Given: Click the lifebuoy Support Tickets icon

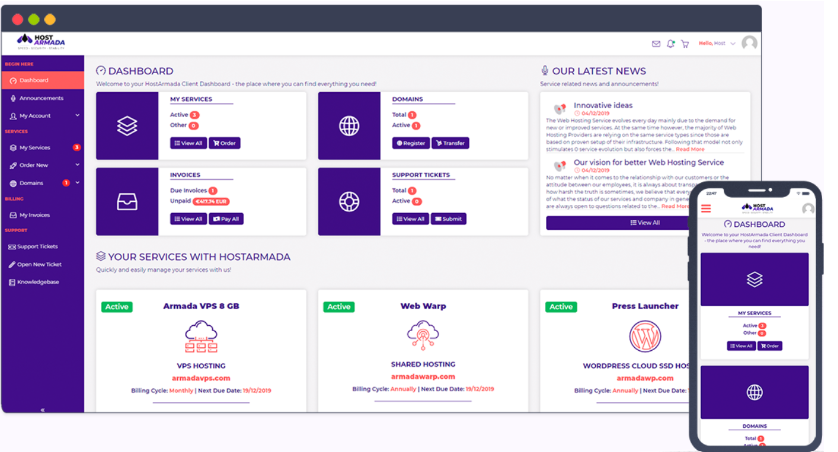Looking at the screenshot, I should click(349, 201).
